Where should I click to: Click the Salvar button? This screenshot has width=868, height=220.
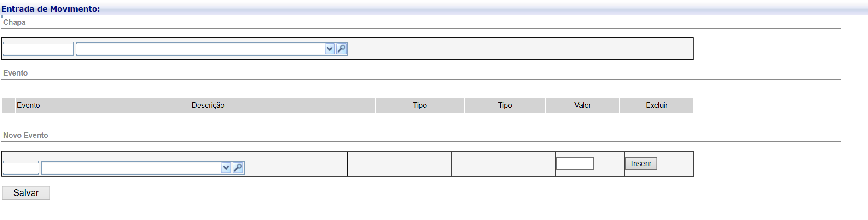click(x=26, y=193)
